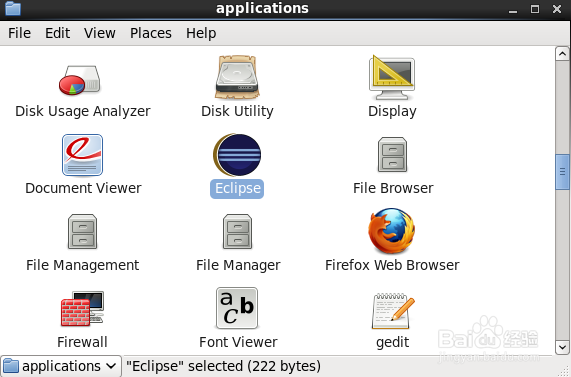The width and height of the screenshot is (571, 377).
Task: Click the "Disk Utility" label
Action: (237, 111)
